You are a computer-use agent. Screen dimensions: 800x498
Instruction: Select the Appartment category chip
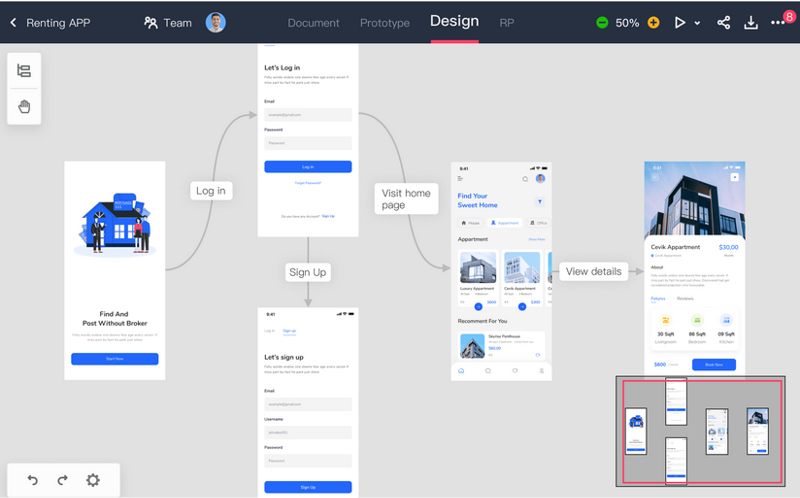[505, 223]
